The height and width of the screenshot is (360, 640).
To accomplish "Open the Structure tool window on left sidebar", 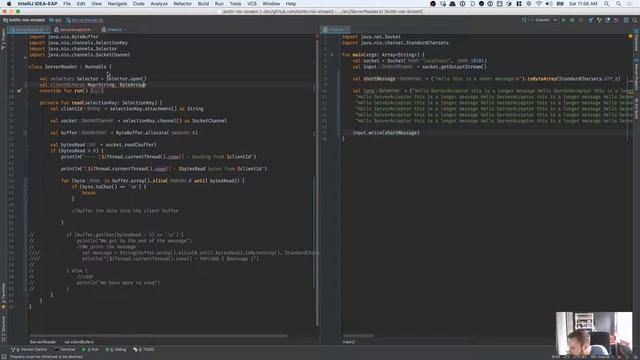I will [3, 329].
